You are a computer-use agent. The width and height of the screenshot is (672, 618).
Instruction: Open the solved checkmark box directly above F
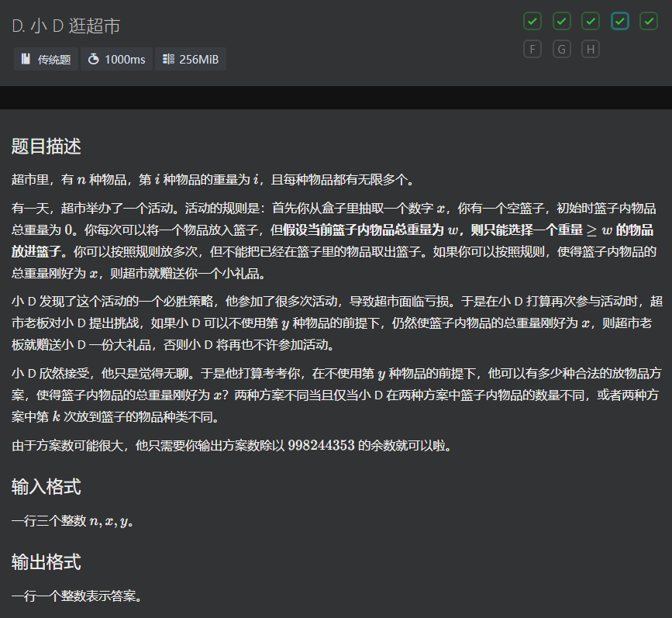pyautogui.click(x=532, y=21)
